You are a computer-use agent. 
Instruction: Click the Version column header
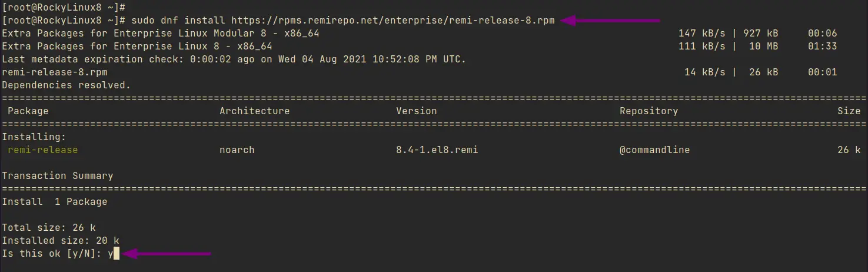pyautogui.click(x=417, y=111)
